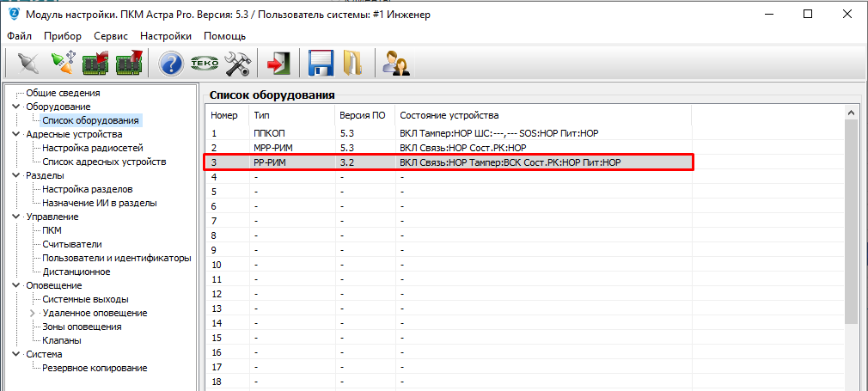Collapse the Оборудование tree node
The height and width of the screenshot is (391, 868).
click(15, 107)
